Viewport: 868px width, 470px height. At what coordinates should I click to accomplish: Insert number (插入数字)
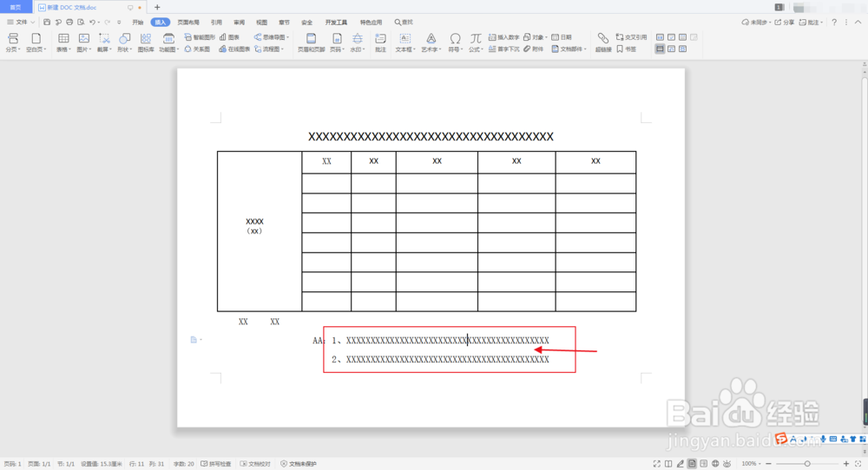click(x=503, y=37)
